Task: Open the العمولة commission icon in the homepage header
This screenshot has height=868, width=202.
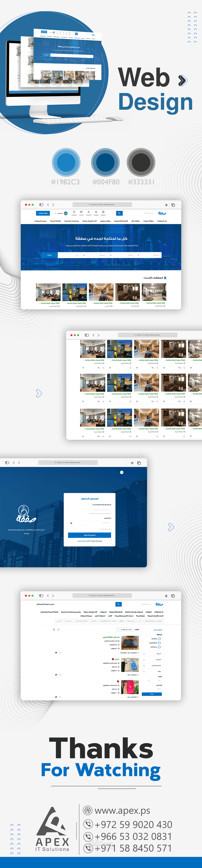Action: click(x=103, y=212)
